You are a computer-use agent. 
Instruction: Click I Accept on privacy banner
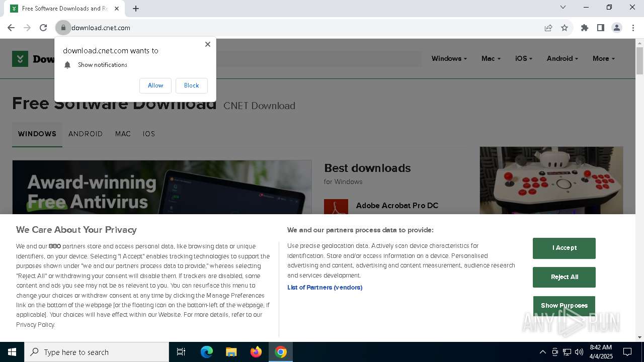tap(564, 248)
